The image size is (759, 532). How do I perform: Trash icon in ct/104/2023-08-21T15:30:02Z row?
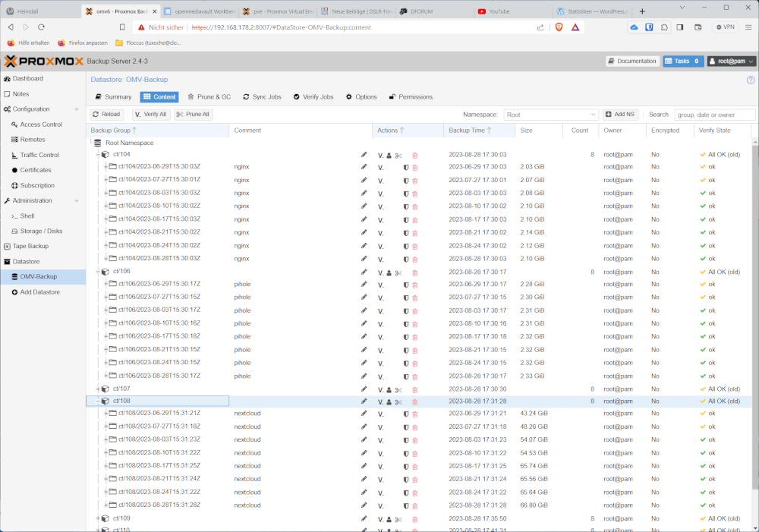tap(415, 233)
